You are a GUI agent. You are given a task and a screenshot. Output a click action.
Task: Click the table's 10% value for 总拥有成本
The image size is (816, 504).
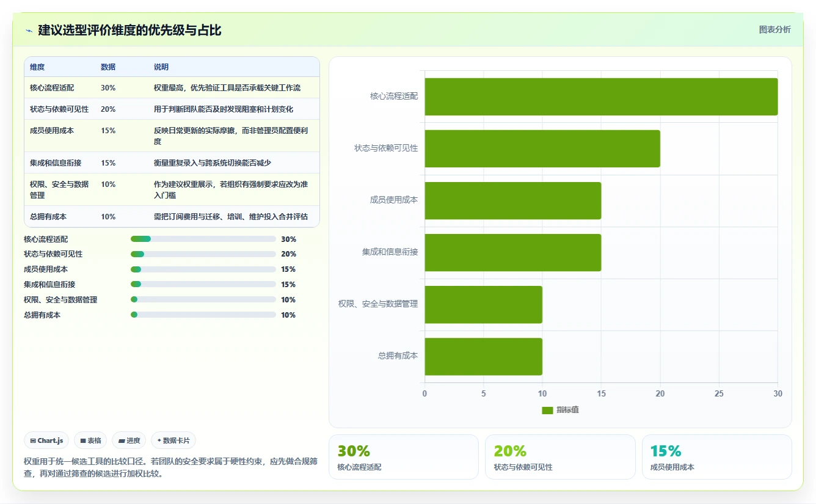tap(108, 217)
